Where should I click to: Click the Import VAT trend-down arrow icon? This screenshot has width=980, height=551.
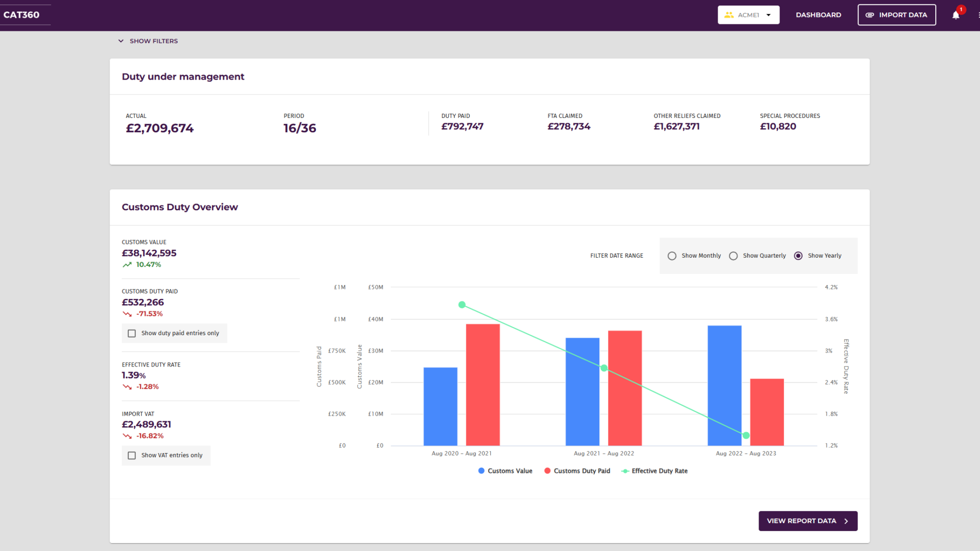coord(127,436)
